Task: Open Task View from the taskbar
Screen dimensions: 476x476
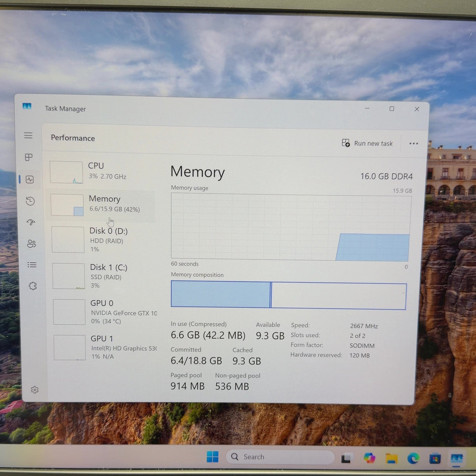Action: click(346, 458)
